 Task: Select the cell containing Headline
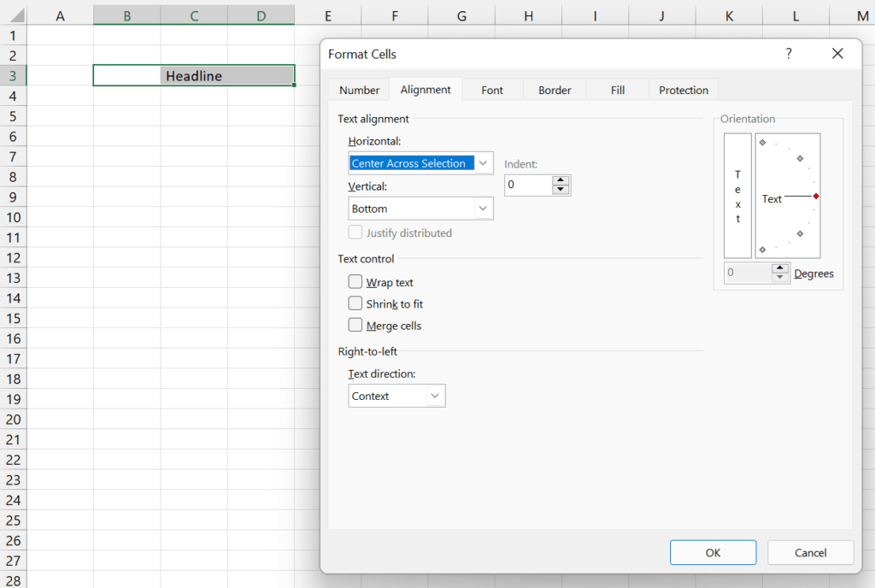[x=193, y=75]
